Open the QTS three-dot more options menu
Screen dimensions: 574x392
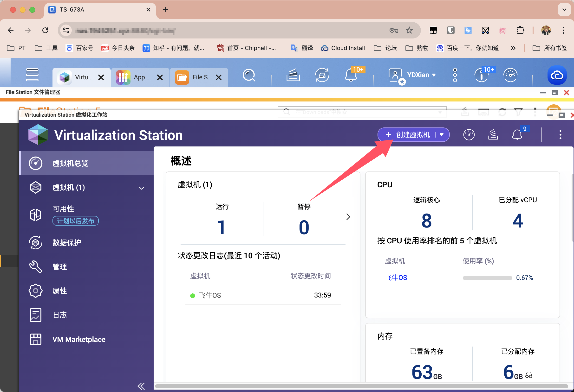click(x=455, y=75)
